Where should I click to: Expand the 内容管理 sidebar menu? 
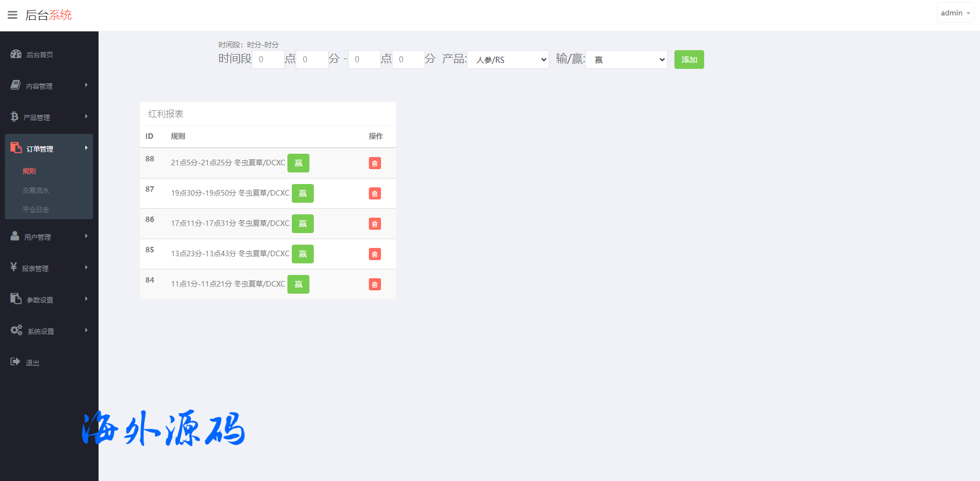(x=48, y=86)
